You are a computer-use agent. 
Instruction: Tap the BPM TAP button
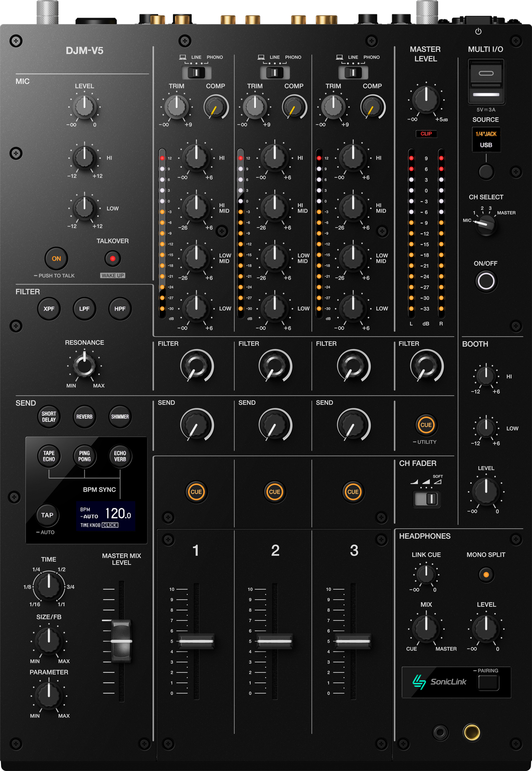point(47,515)
